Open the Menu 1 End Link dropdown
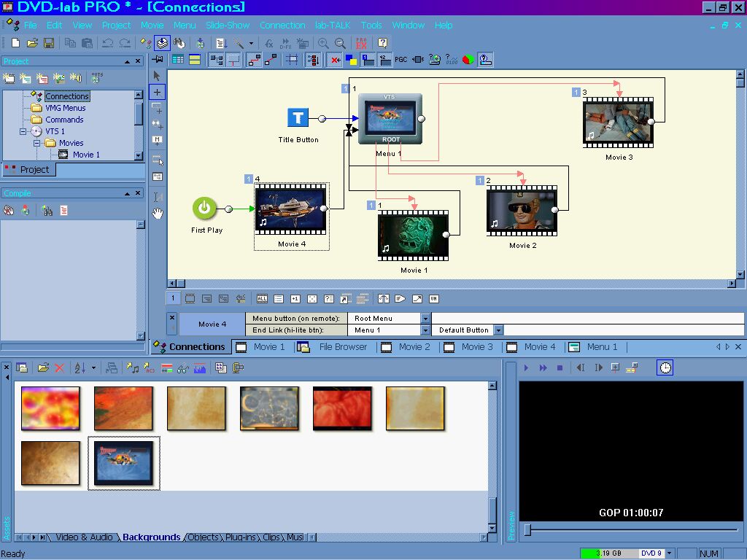Image resolution: width=747 pixels, height=560 pixels. [425, 330]
